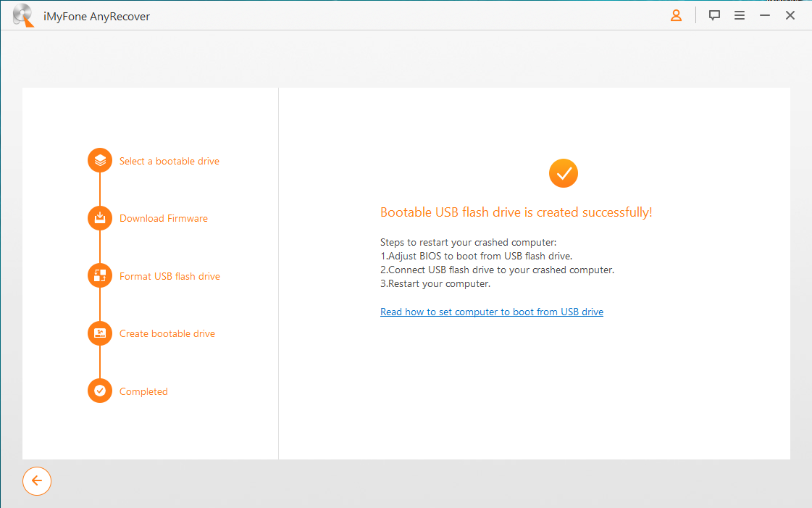
Task: Click the Format USB flash drive step icon
Action: click(x=99, y=275)
